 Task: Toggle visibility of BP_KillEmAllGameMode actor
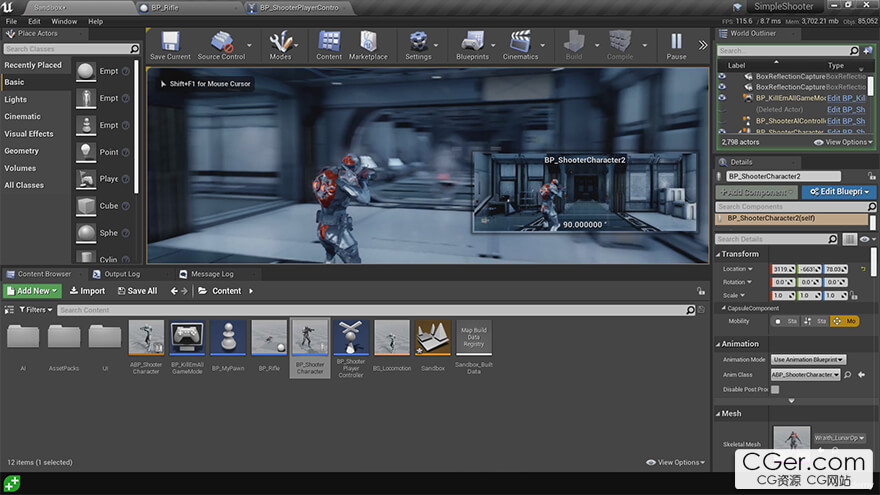(722, 98)
